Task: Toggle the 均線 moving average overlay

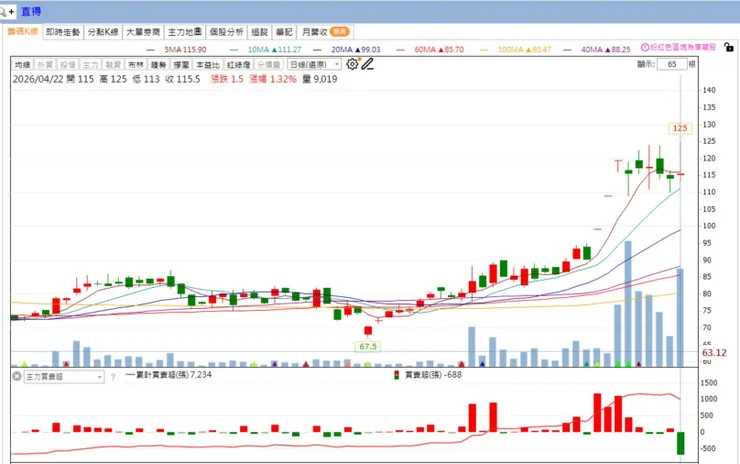Action: coord(22,65)
